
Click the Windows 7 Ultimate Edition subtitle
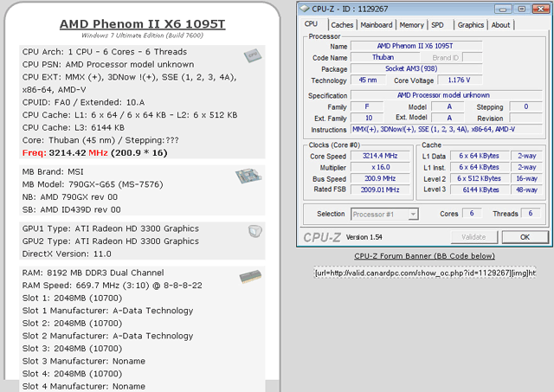coord(142,35)
